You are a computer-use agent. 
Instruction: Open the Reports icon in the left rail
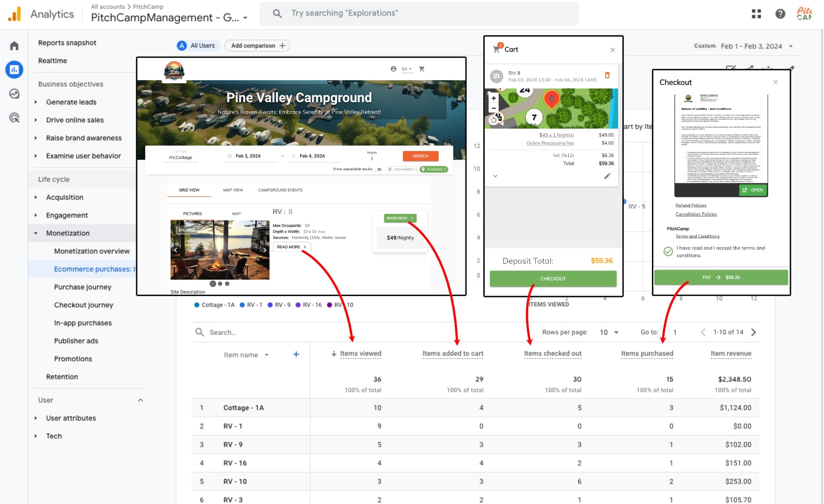click(x=14, y=70)
